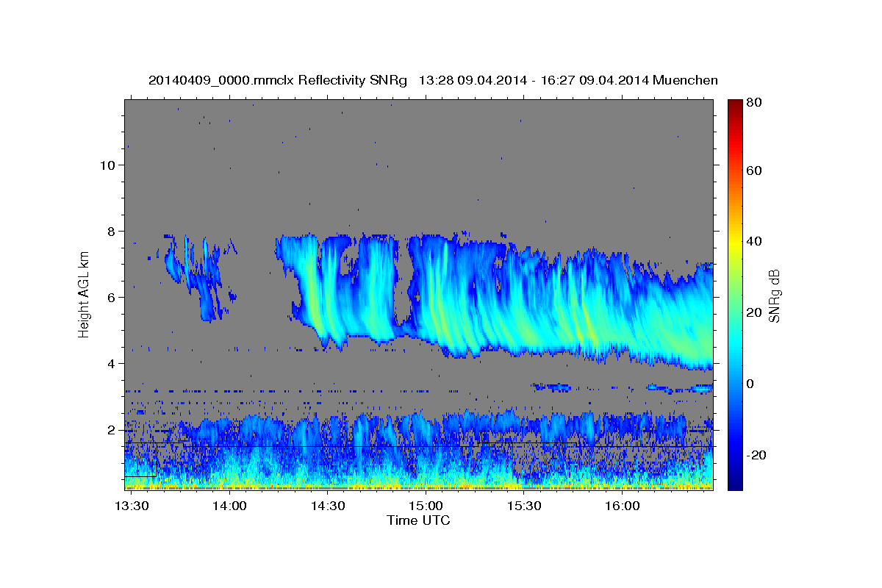Click the dark red top of the colorbar
Viewport: 882px width, 588px height.
[734, 107]
